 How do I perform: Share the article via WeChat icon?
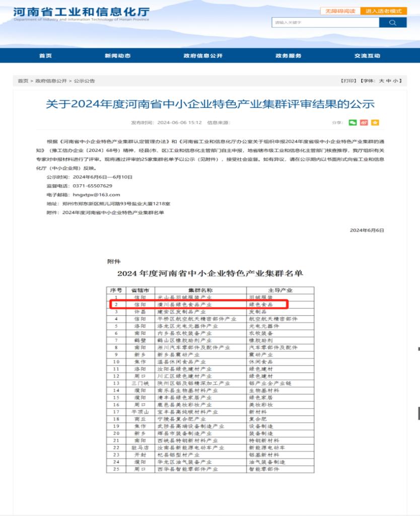(x=353, y=122)
